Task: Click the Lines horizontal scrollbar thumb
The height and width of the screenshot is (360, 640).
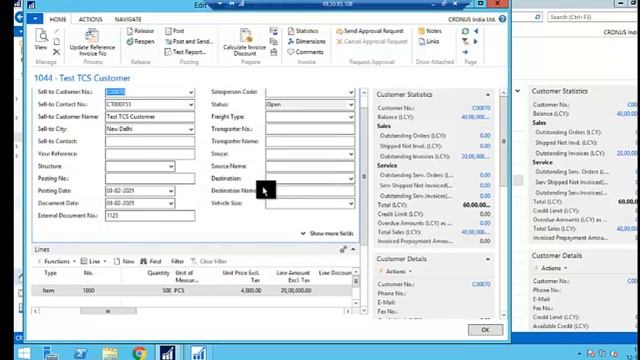Action: [x=108, y=311]
